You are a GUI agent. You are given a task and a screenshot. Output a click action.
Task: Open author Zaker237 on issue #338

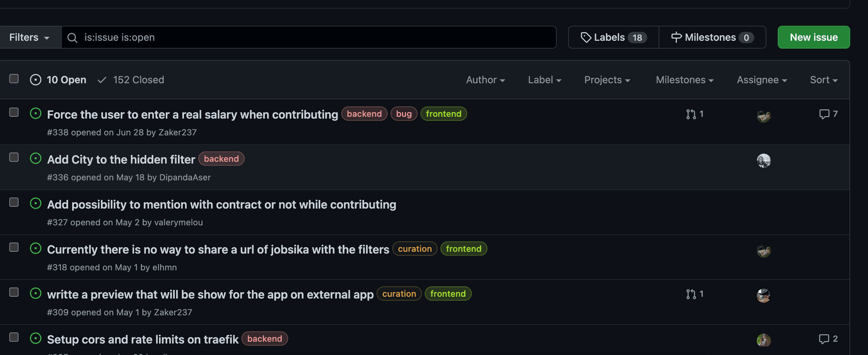pyautogui.click(x=178, y=133)
